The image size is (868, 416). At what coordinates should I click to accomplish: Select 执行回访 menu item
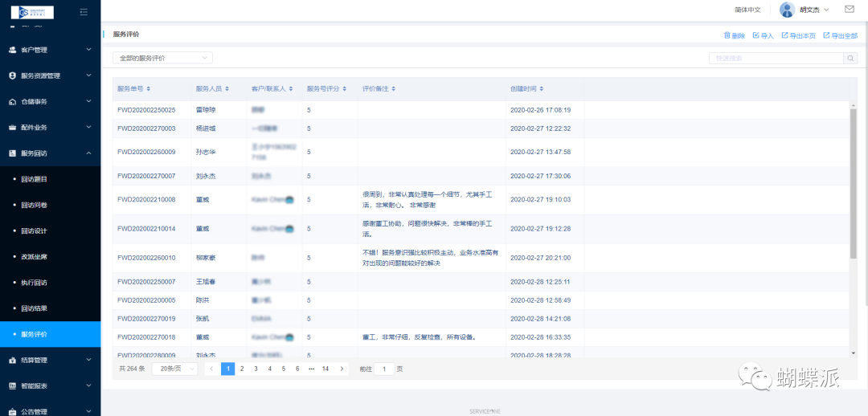[35, 283]
